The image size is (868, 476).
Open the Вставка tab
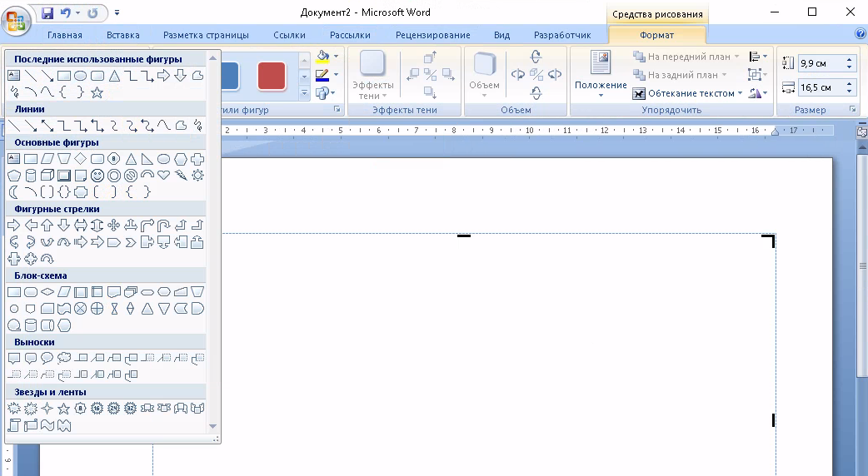(x=123, y=35)
